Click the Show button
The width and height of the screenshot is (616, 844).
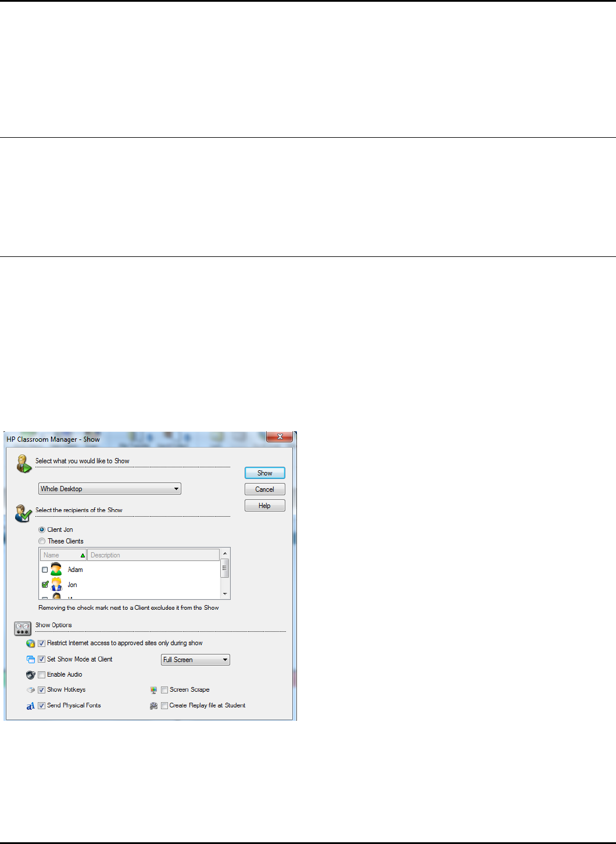coord(265,473)
